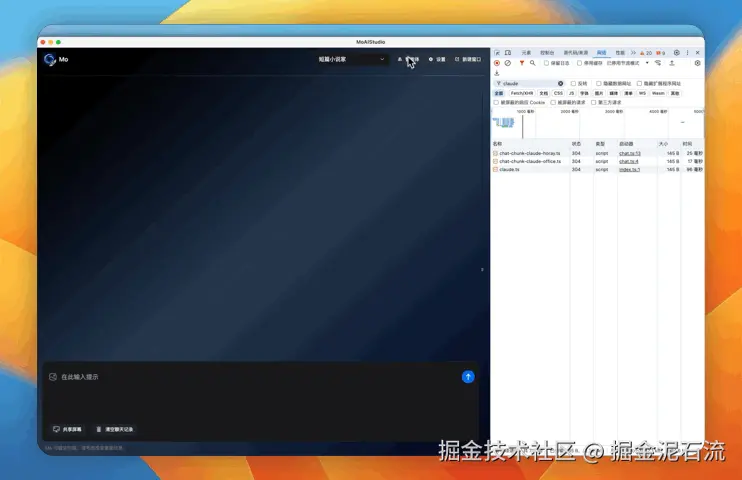Enable 保留日志 preserve log checkbox

tap(546, 63)
